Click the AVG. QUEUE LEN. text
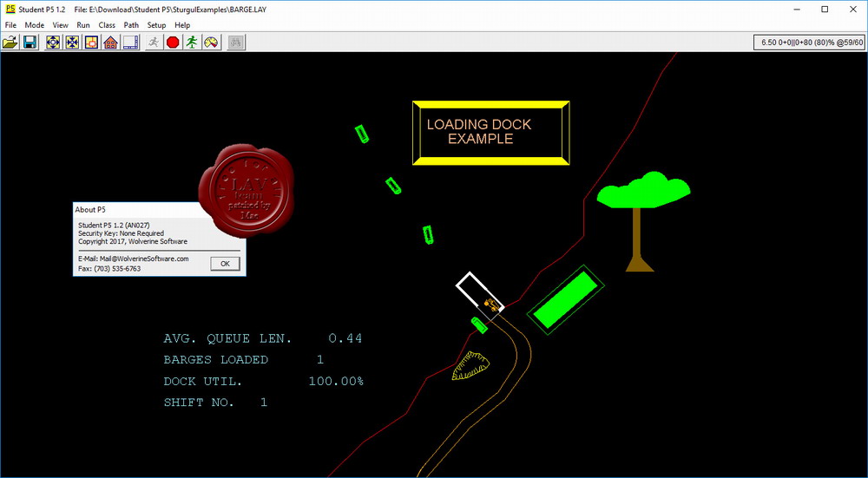The width and height of the screenshot is (868, 478). 227,338
